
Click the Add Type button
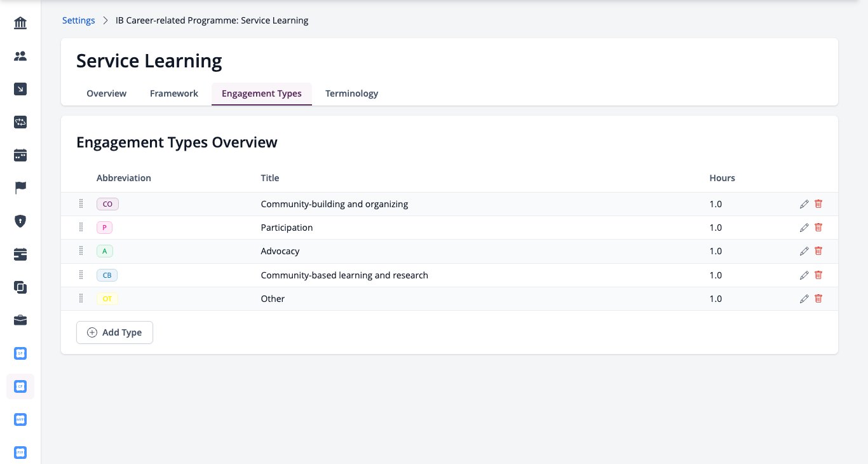[114, 332]
